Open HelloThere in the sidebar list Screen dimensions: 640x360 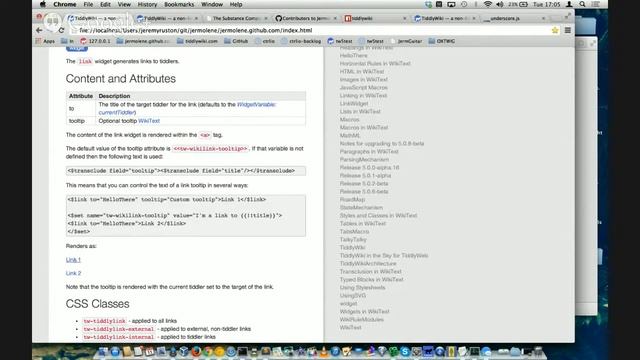353,56
